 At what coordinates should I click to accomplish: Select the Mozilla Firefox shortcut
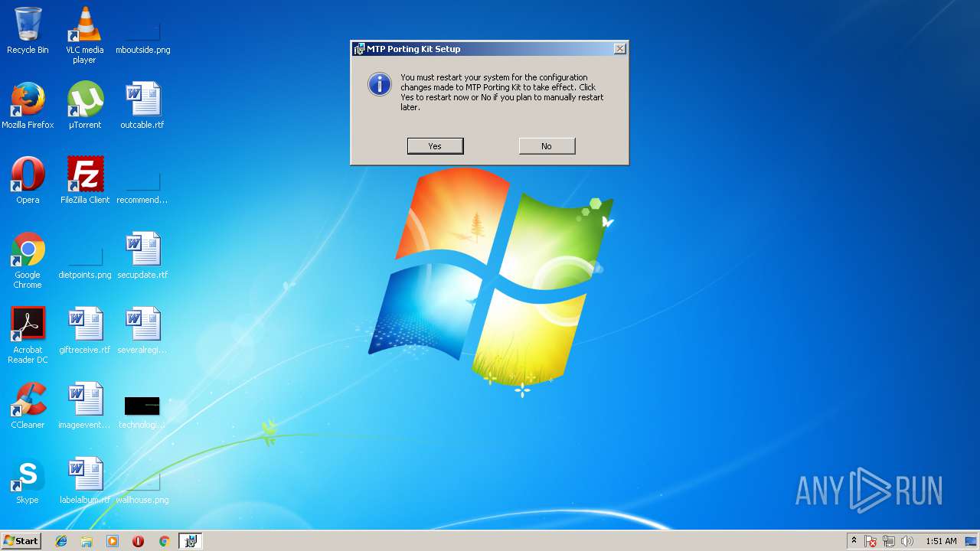28,106
